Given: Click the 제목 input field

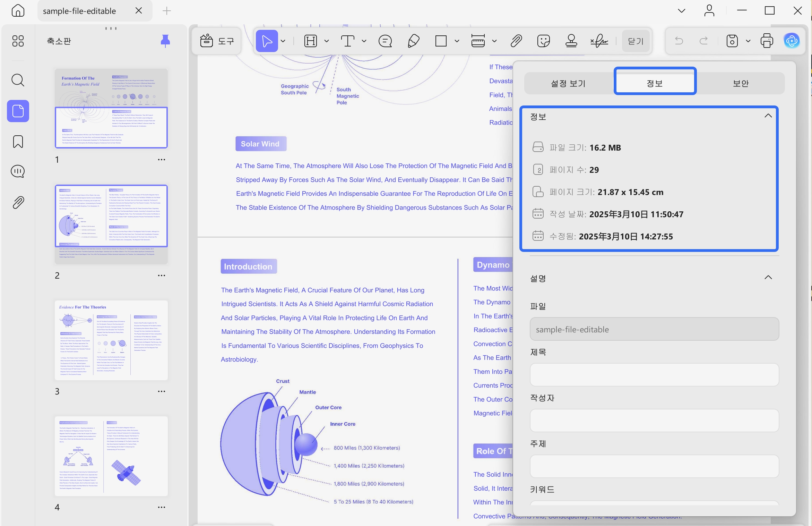Looking at the screenshot, I should click(654, 375).
